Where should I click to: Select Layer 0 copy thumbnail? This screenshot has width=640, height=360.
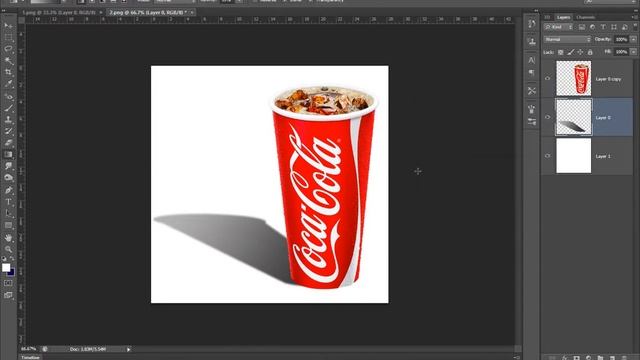point(573,78)
